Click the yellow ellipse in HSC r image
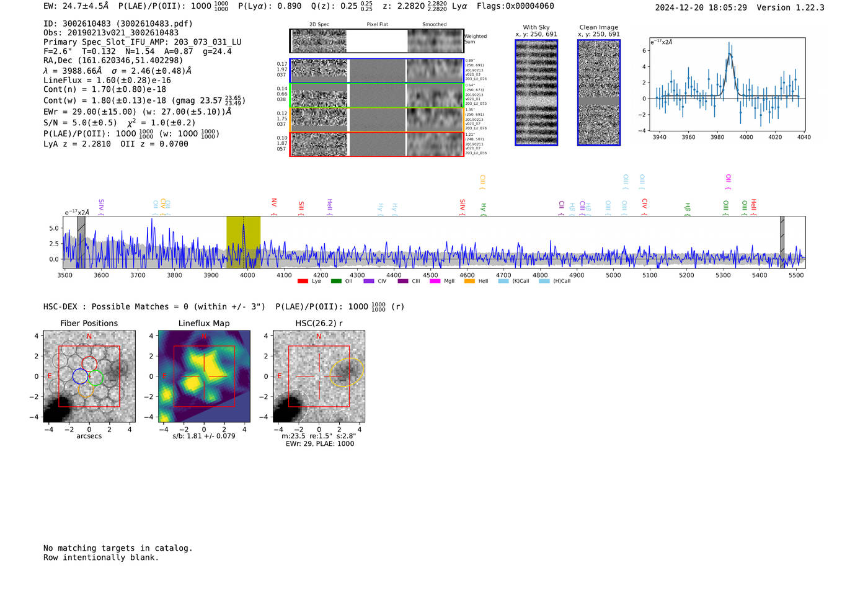 point(347,372)
